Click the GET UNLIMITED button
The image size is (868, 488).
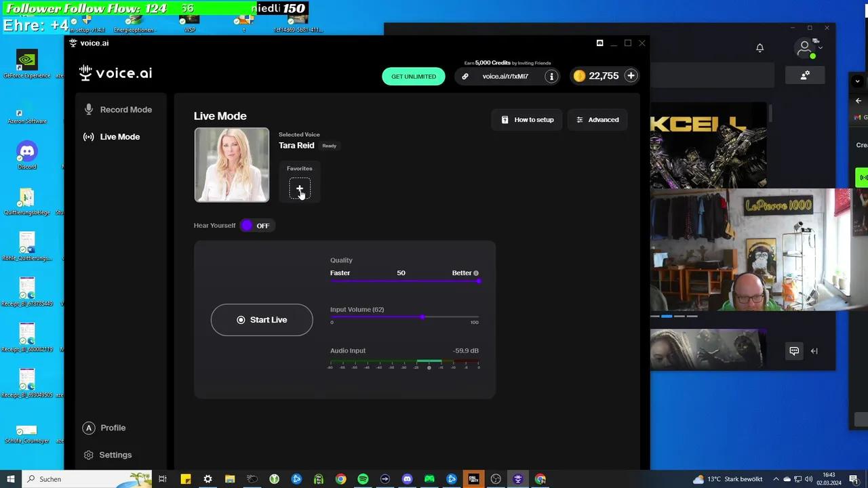pos(414,77)
